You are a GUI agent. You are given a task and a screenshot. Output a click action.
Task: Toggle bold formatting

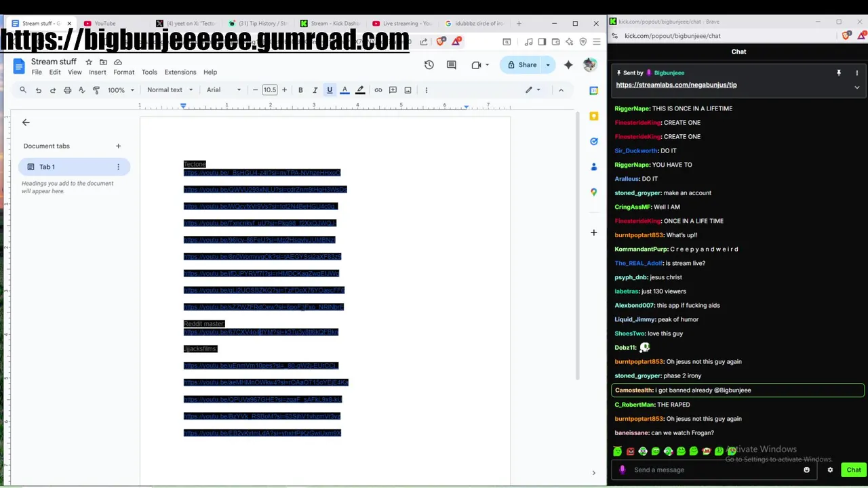[300, 90]
